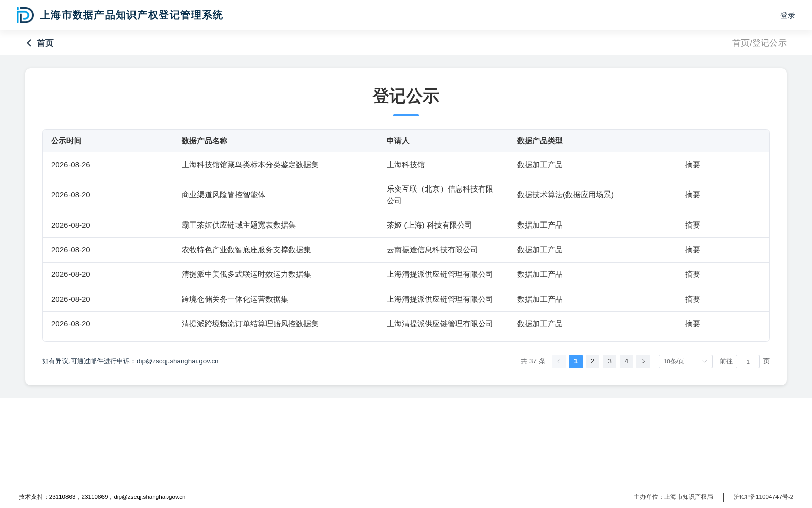Select page 3 in pagination
This screenshot has height=508, width=812.
click(610, 361)
